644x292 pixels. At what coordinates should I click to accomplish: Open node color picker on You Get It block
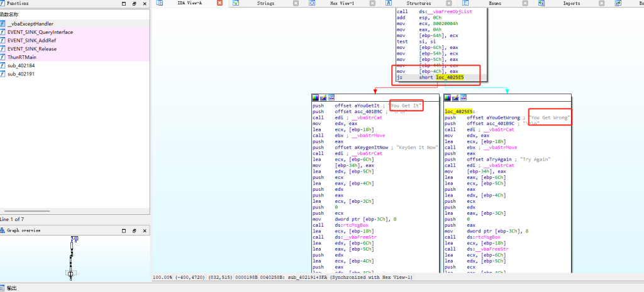(316, 97)
